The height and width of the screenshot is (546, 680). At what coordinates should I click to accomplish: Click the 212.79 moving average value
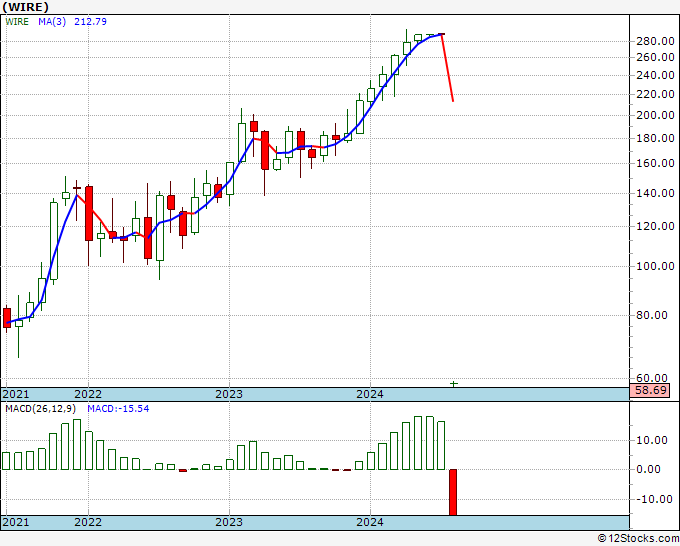90,22
